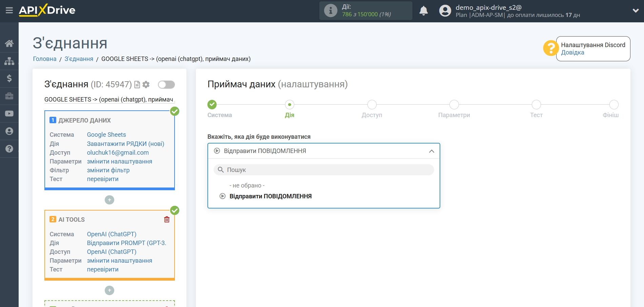Add step after data source plus button
The image size is (644, 307).
[x=109, y=200]
